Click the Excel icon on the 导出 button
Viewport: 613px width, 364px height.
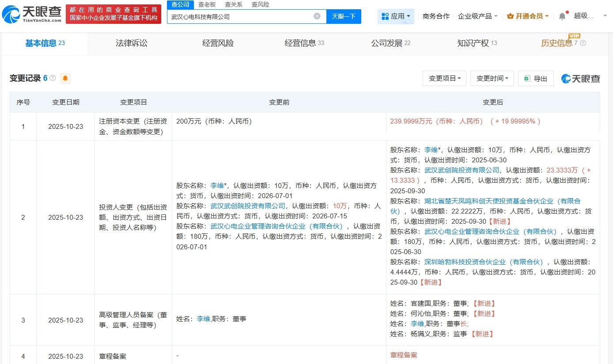point(527,78)
